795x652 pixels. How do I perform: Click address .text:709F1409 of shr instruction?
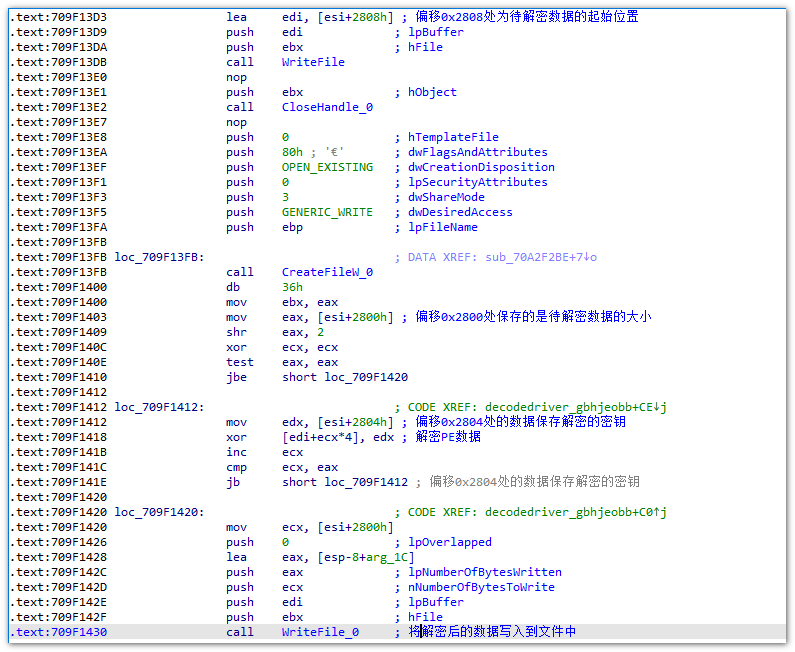(x=58, y=332)
